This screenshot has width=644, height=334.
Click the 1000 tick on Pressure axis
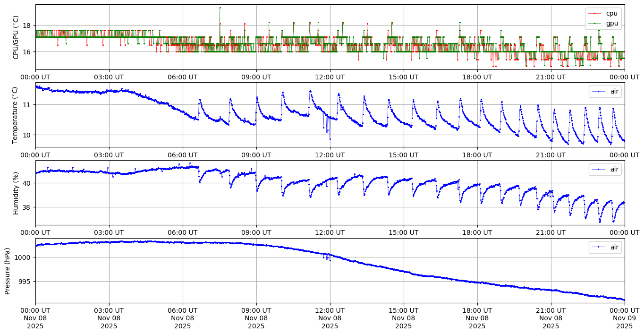tap(23, 257)
